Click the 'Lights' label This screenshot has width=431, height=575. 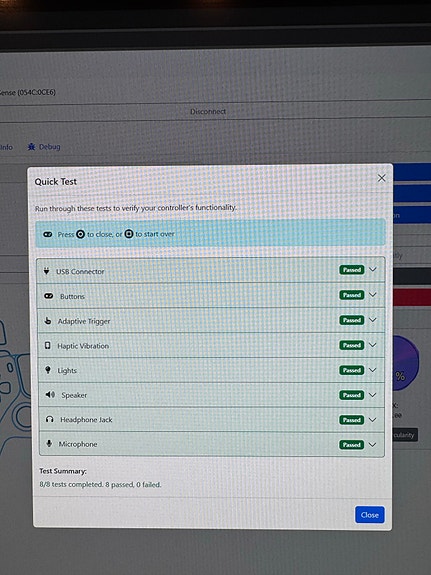click(67, 371)
